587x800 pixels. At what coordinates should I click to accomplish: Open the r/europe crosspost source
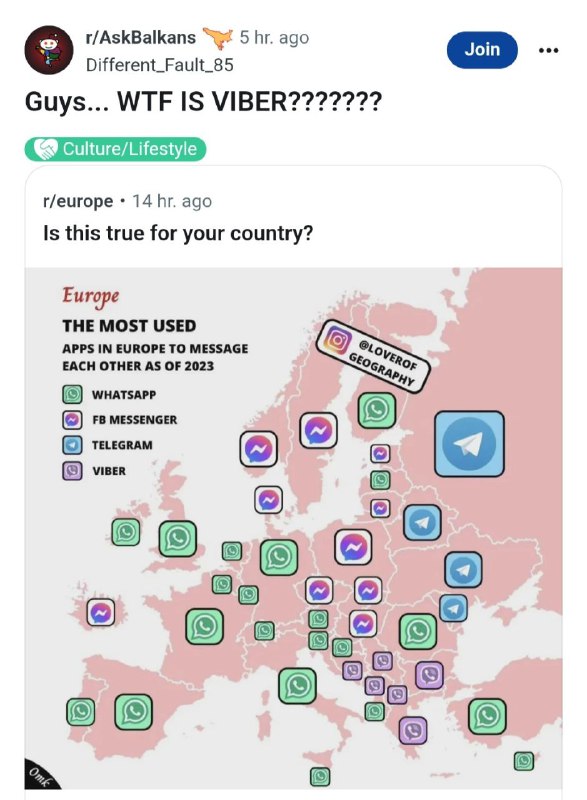click(x=78, y=201)
